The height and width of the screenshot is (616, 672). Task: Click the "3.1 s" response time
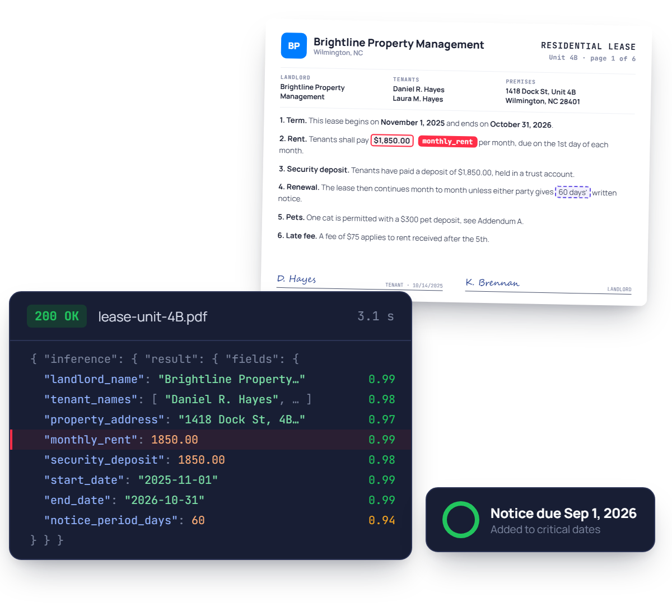tap(376, 316)
